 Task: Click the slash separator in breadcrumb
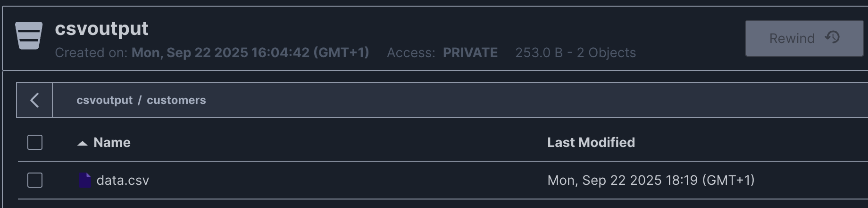click(x=140, y=100)
